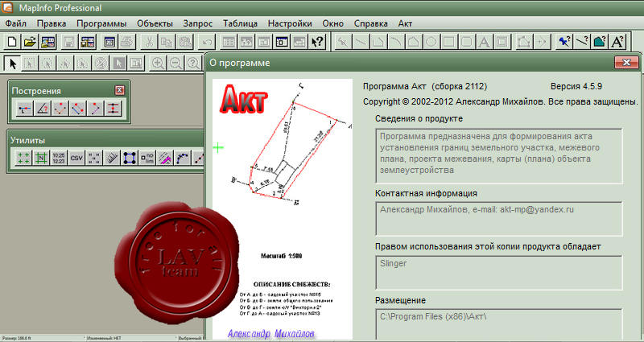Open Region Style with the teal polygon icon

click(600, 42)
